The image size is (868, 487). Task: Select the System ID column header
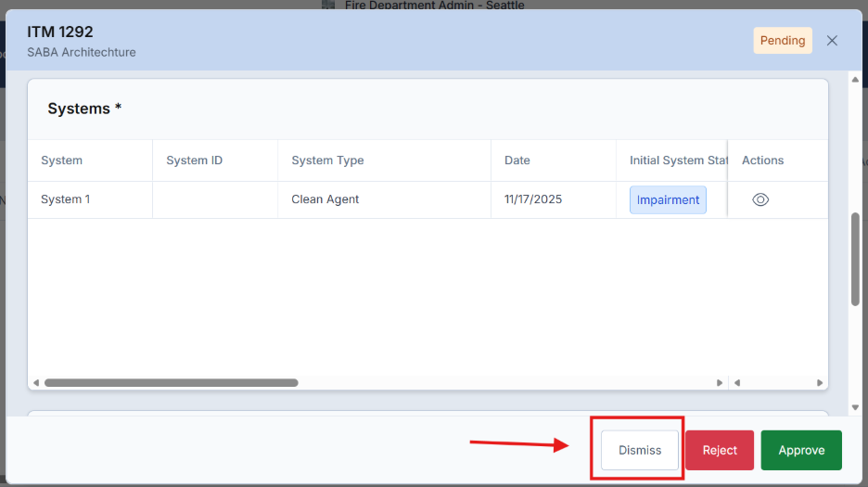194,160
